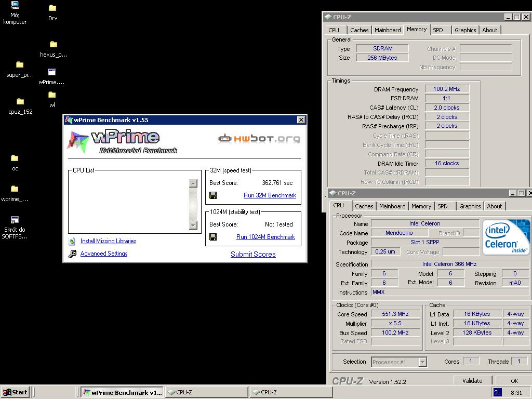Click Install Missing Libraries link
This screenshot has width=532, height=399.
coord(108,241)
